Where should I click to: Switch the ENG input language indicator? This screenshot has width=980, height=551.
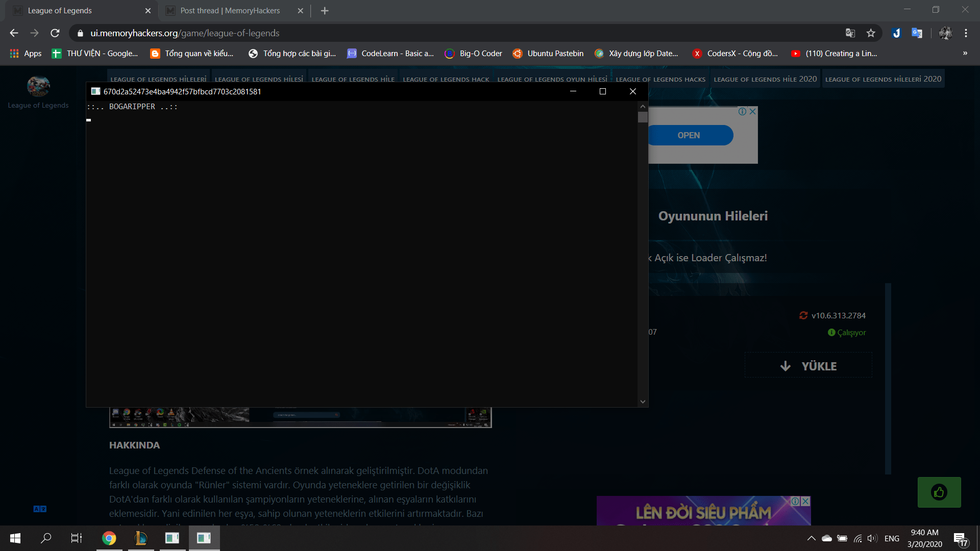[x=892, y=538]
